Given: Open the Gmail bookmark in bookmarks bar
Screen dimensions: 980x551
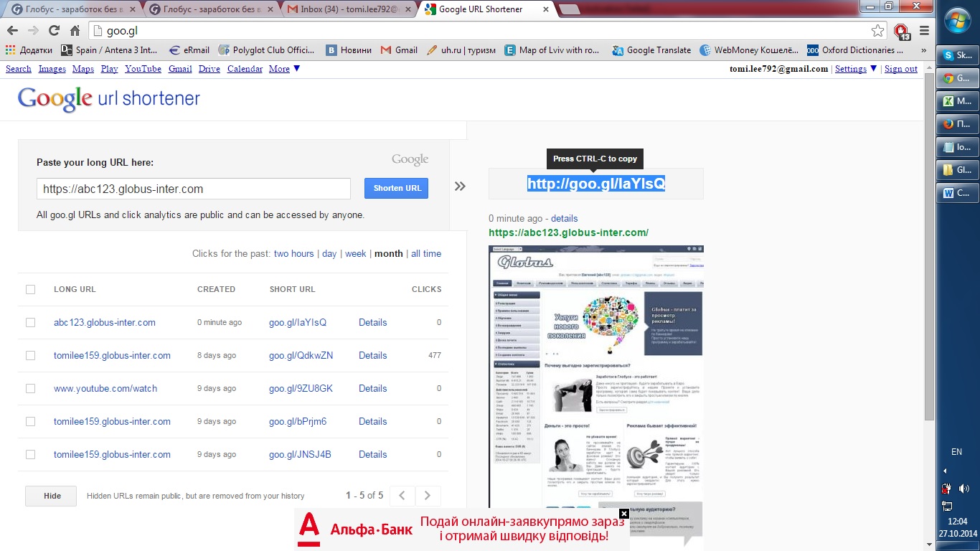Looking at the screenshot, I should [399, 50].
